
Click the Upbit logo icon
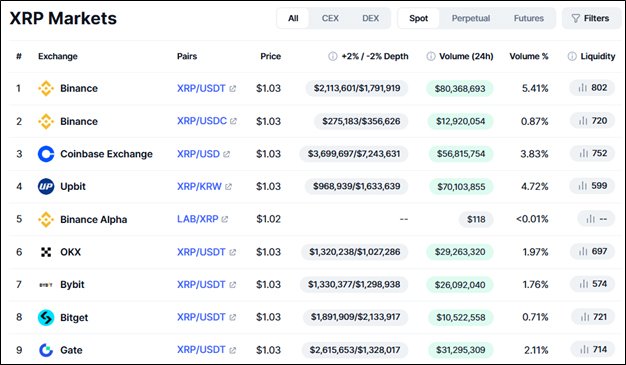(46, 186)
